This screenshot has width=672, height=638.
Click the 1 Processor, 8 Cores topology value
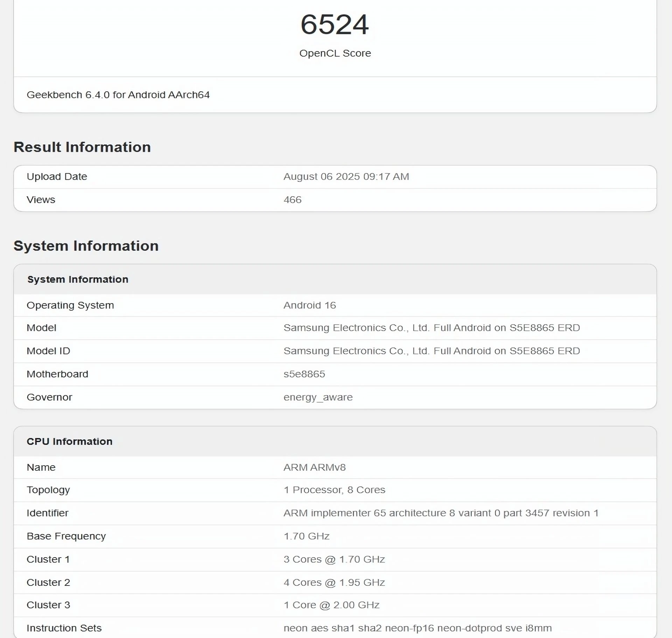[334, 490]
